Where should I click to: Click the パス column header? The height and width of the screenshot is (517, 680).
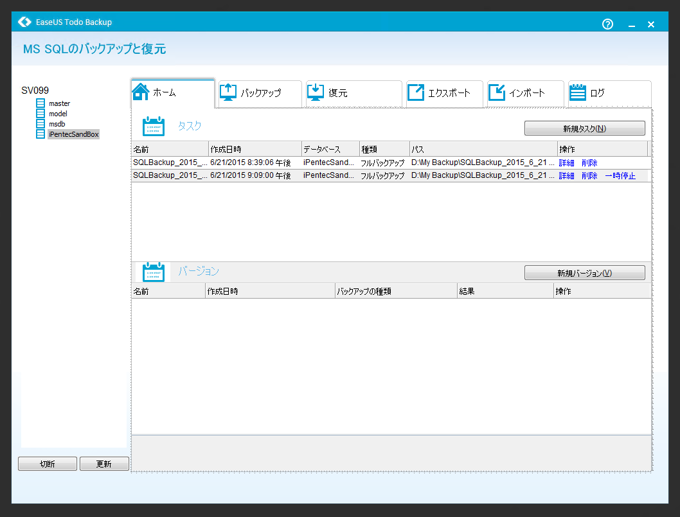click(x=483, y=149)
